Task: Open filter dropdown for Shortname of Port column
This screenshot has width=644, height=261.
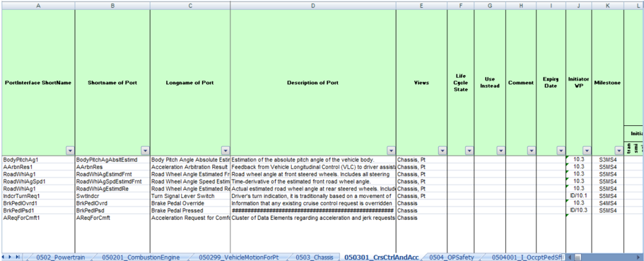Action: (145, 151)
